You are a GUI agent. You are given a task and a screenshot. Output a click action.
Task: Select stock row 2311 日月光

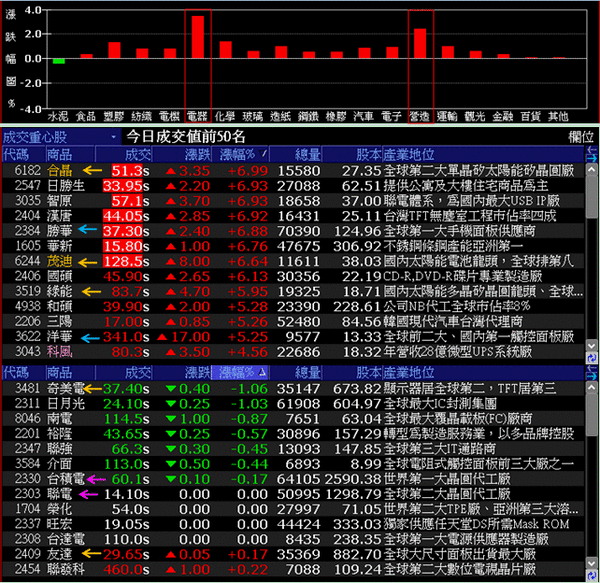pyautogui.click(x=293, y=404)
